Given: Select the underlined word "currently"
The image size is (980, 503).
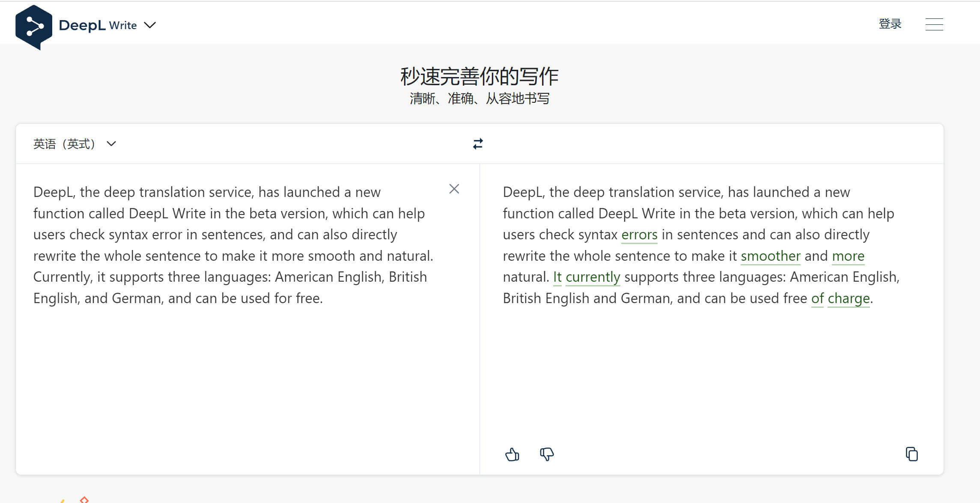Looking at the screenshot, I should click(x=593, y=277).
